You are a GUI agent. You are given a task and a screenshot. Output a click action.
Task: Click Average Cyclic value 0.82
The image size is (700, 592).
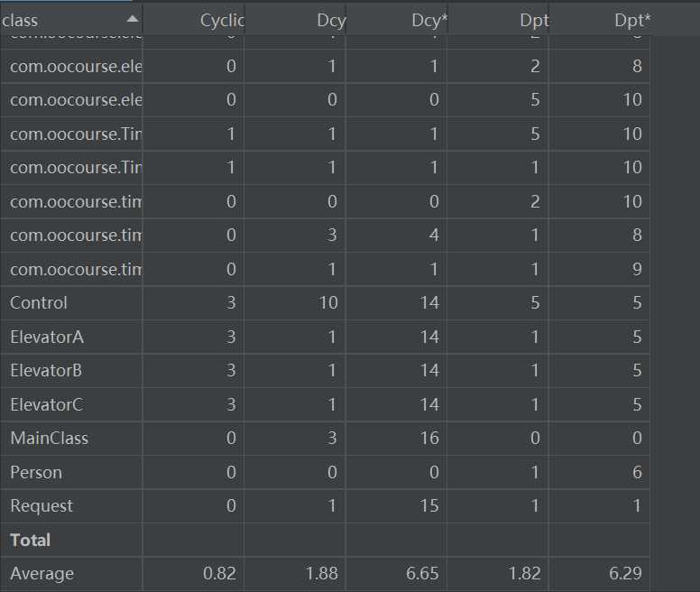219,573
